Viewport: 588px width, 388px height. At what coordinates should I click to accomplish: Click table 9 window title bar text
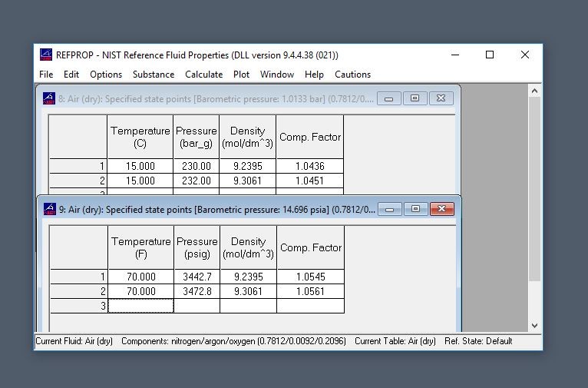click(x=216, y=210)
